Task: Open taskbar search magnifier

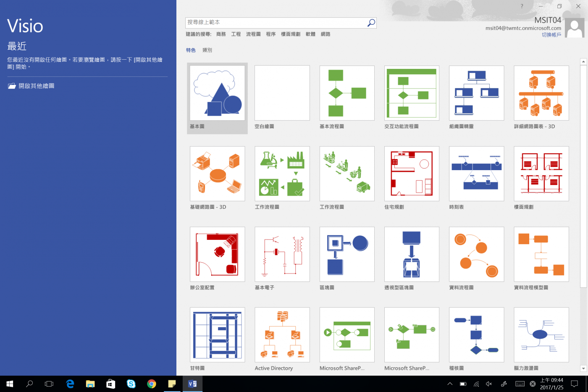Action: 29,384
